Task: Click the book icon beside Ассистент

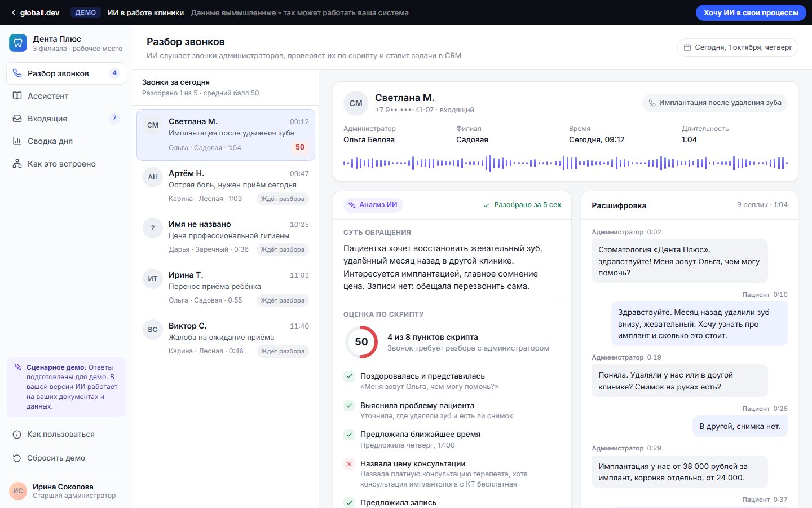Action: pos(17,96)
